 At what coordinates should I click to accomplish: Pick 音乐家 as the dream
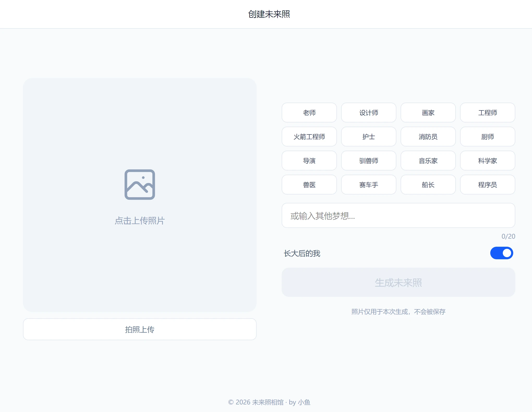[x=428, y=161]
